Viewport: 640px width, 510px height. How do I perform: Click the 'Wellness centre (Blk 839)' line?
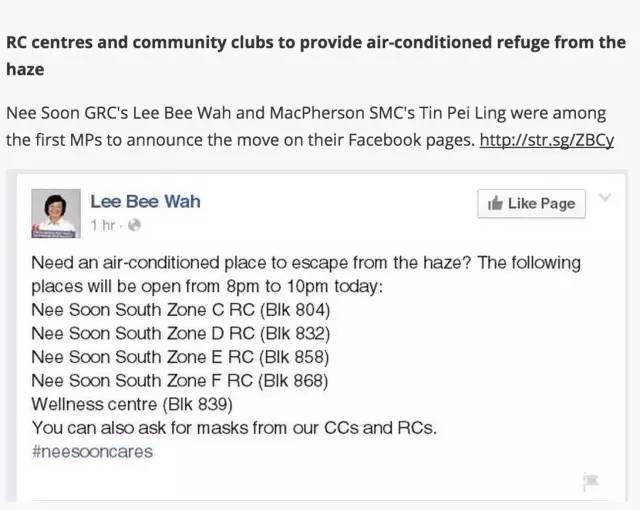[132, 404]
